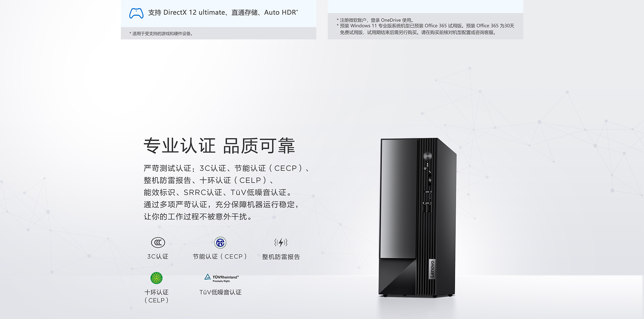644x319 pixels.
Task: Click the 十环认证 (CELP) label
Action: (x=157, y=296)
